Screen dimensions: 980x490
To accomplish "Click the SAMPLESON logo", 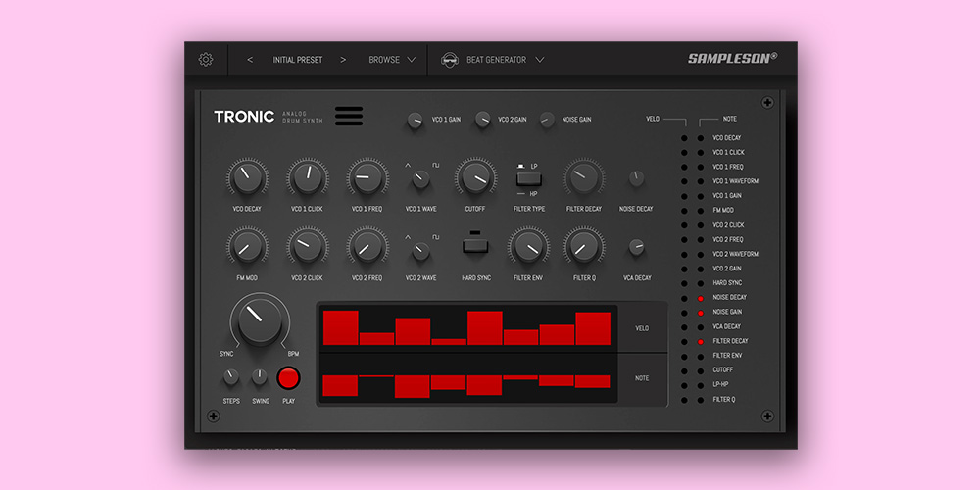I will tap(732, 58).
